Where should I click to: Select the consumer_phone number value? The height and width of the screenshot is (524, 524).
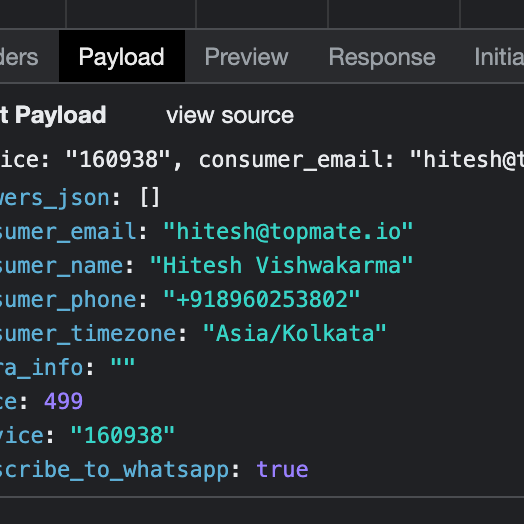click(x=262, y=299)
